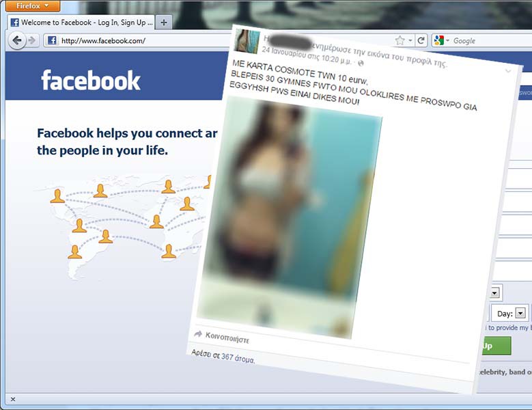Screen dimensions: 532x410
Task: Expand the Day dropdown
Action: click(520, 313)
